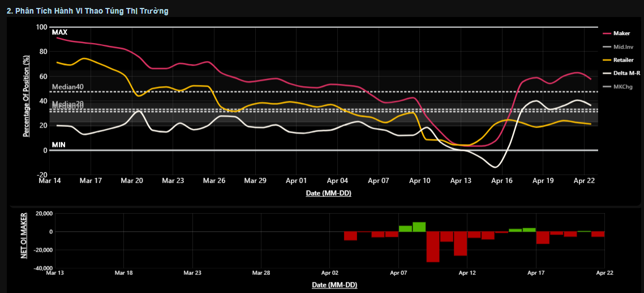Click the "Percentage Of Position (%)" axis title
644x293 pixels.
(x=26, y=96)
